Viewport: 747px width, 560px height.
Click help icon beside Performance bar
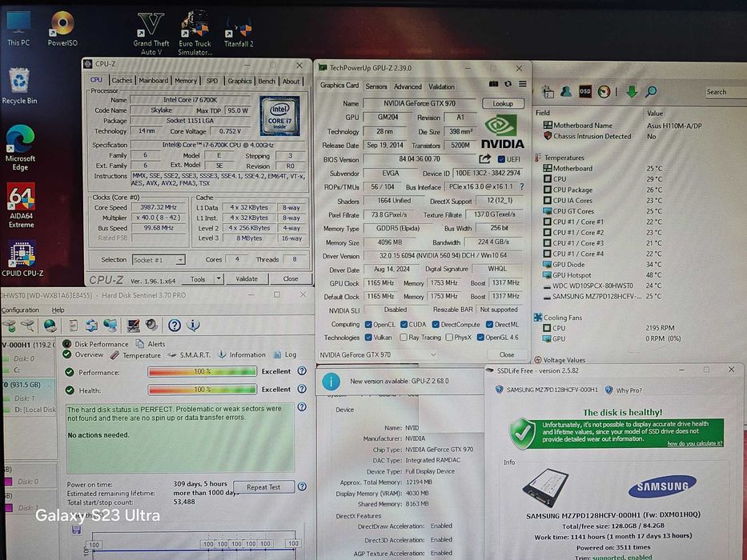pyautogui.click(x=302, y=371)
